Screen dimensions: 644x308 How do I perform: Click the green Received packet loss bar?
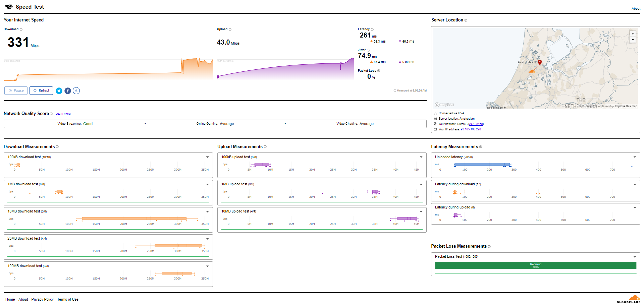tap(536, 266)
